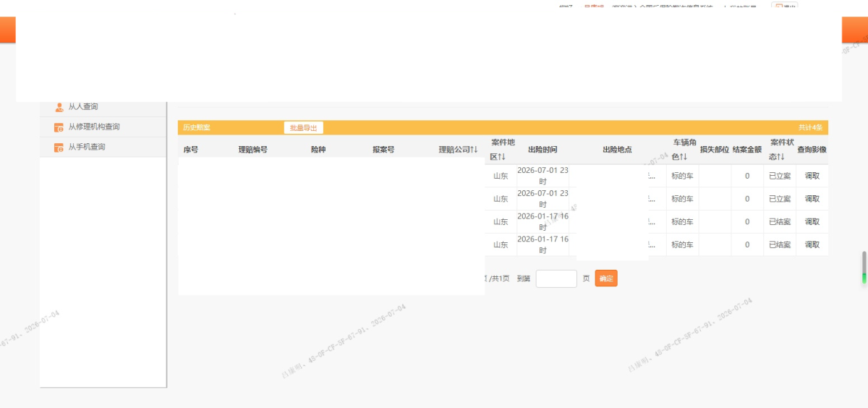Click the 出险时间 column header

tap(542, 150)
